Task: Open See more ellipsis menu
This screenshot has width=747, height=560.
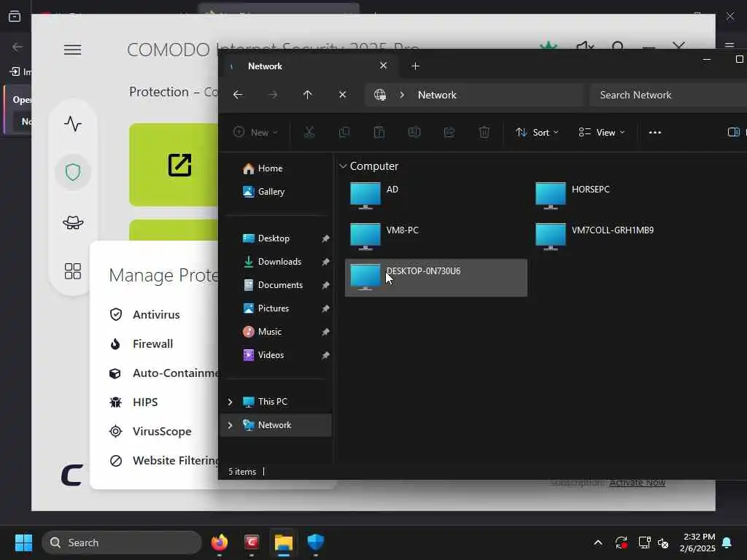Action: tap(655, 133)
